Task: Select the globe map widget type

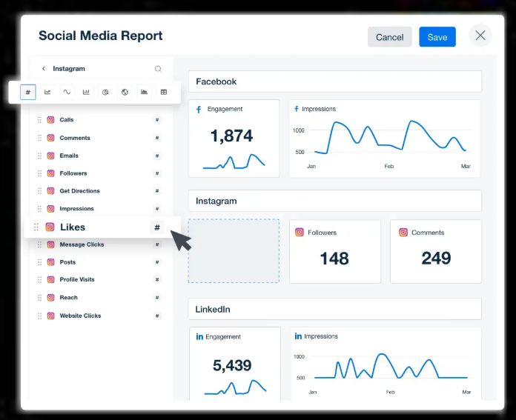Action: point(125,93)
